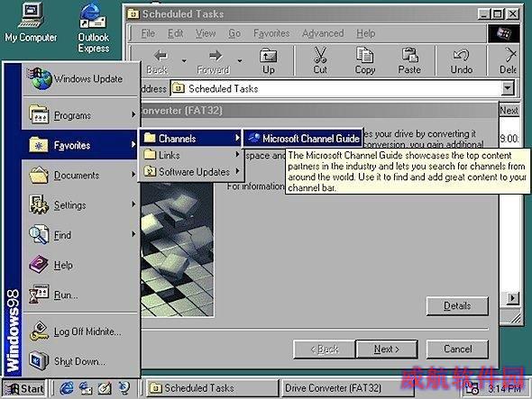Click the horizontal scrollbar right arrow

(512, 298)
